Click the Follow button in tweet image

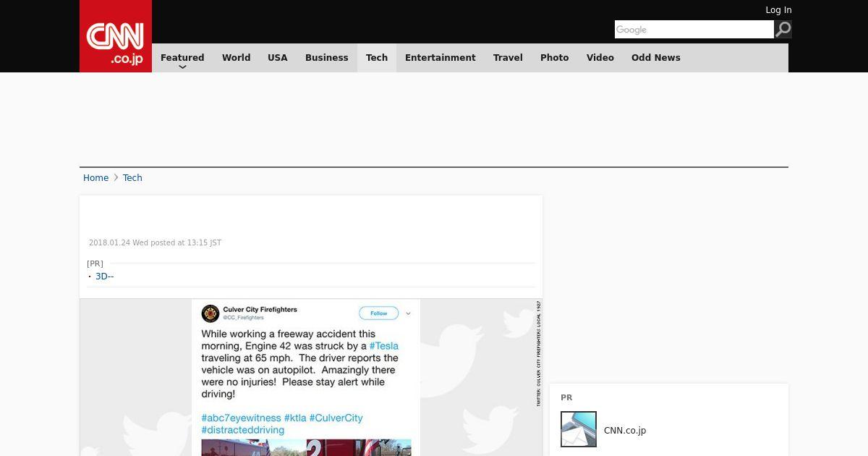tap(379, 313)
